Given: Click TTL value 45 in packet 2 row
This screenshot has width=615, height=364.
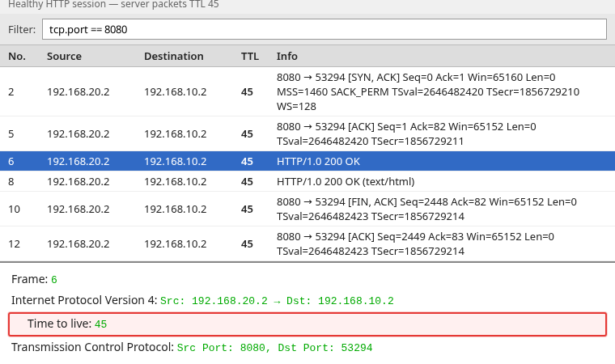Looking at the screenshot, I should tap(247, 91).
